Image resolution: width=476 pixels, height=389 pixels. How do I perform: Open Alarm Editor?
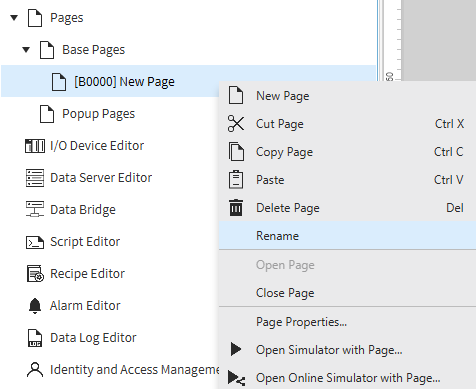click(85, 306)
